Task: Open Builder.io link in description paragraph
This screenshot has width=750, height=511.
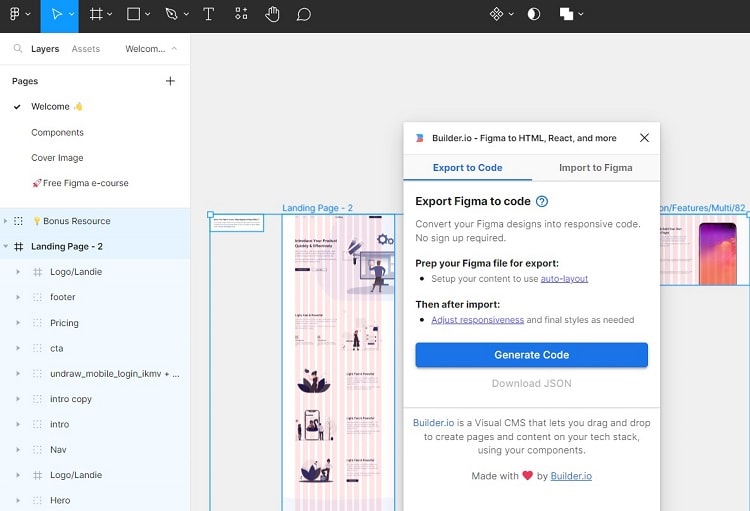Action: 433,423
